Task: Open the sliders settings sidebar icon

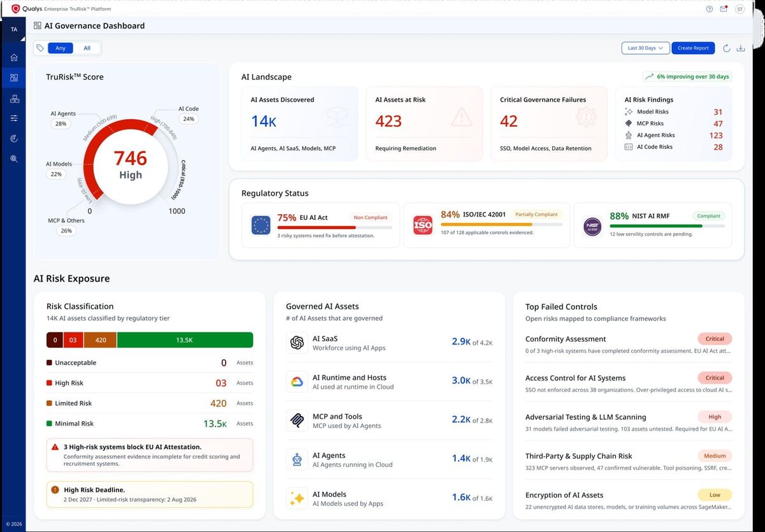Action: pos(13,119)
